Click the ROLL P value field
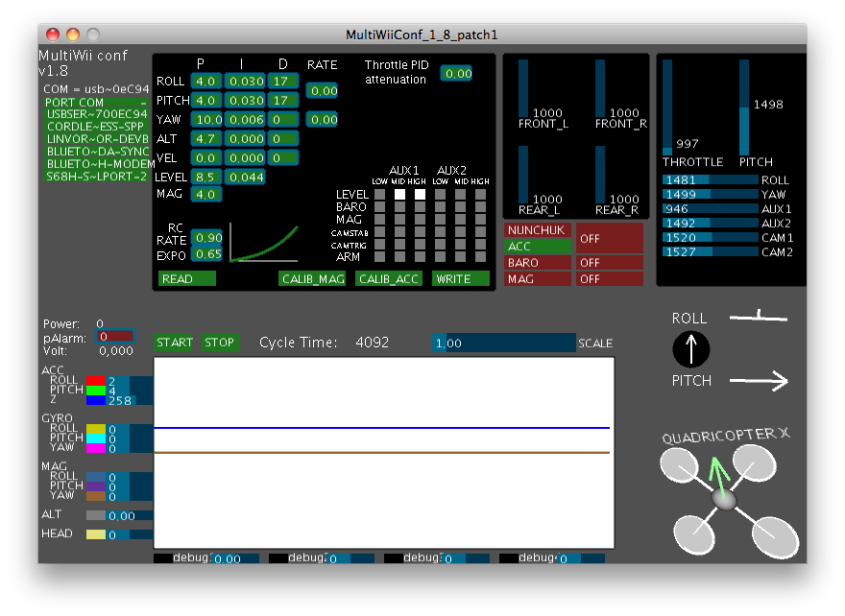Screen dimensions: 845x616 coord(206,81)
